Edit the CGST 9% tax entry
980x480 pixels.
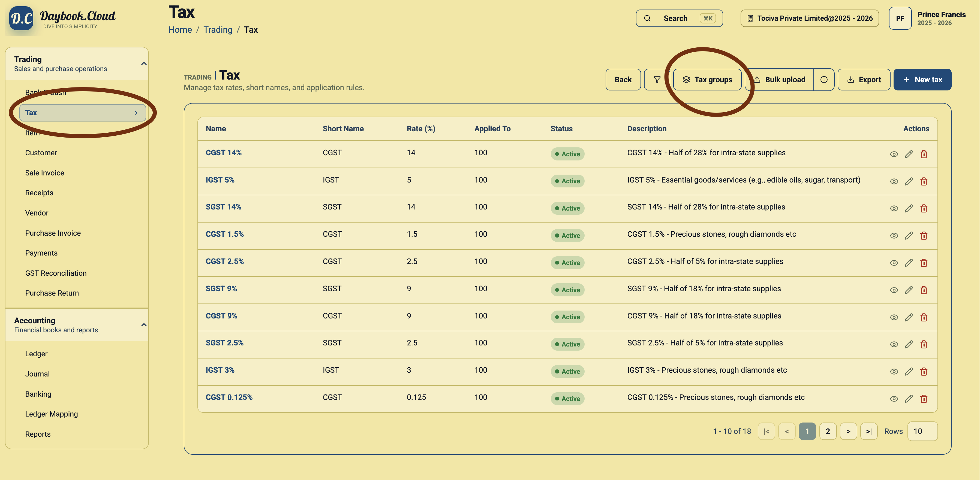pos(909,317)
